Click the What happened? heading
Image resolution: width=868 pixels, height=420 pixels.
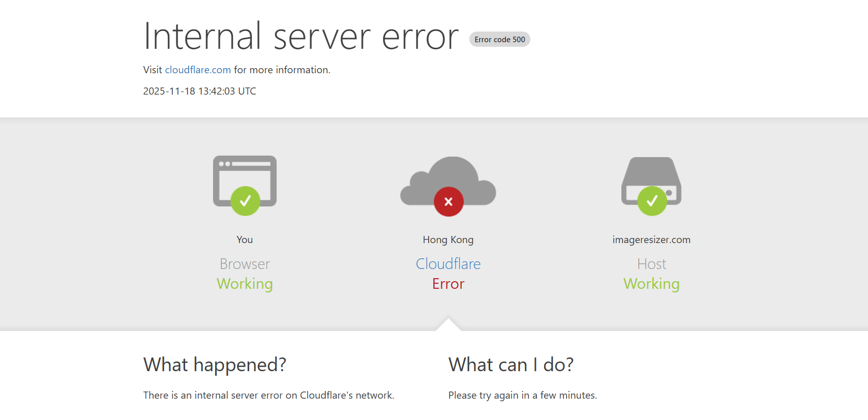(215, 365)
